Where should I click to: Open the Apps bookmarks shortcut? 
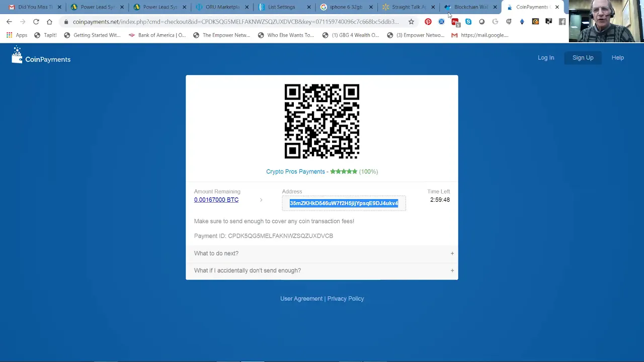pos(17,35)
